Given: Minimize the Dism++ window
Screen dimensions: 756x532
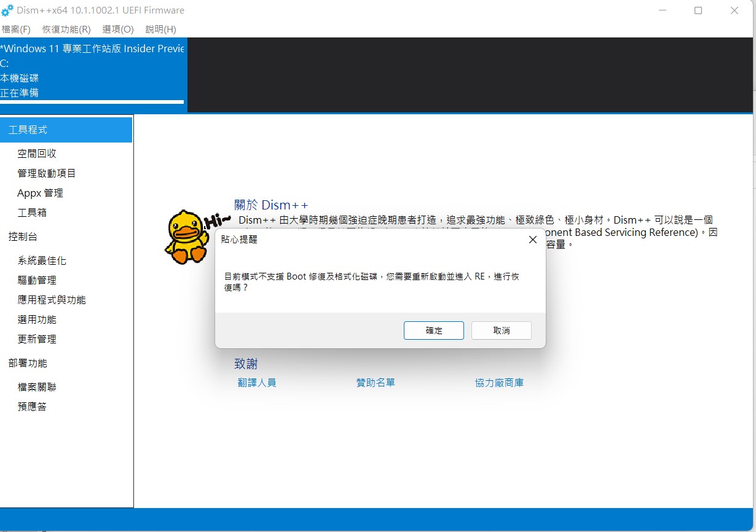Looking at the screenshot, I should coord(662,10).
